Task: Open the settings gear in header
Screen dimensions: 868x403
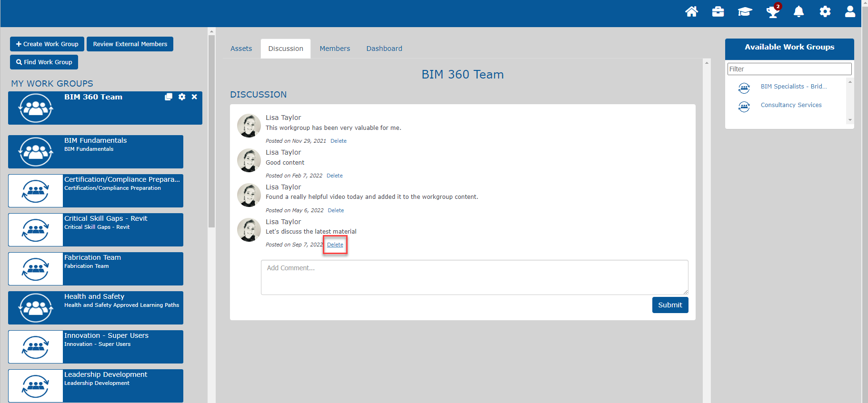Action: 825,11
